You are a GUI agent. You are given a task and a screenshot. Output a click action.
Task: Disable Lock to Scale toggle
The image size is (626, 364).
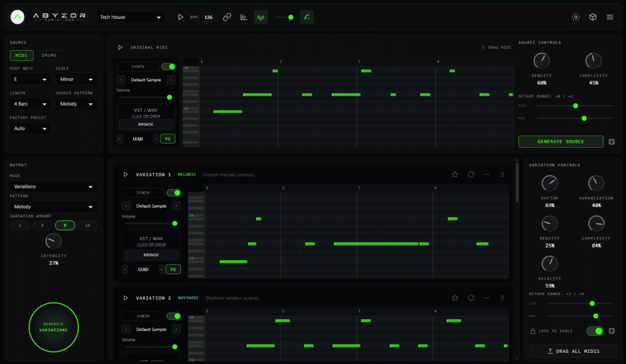click(595, 331)
